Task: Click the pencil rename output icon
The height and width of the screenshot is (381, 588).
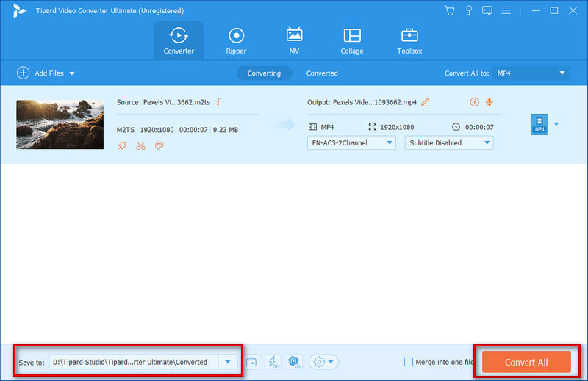Action: coord(425,102)
